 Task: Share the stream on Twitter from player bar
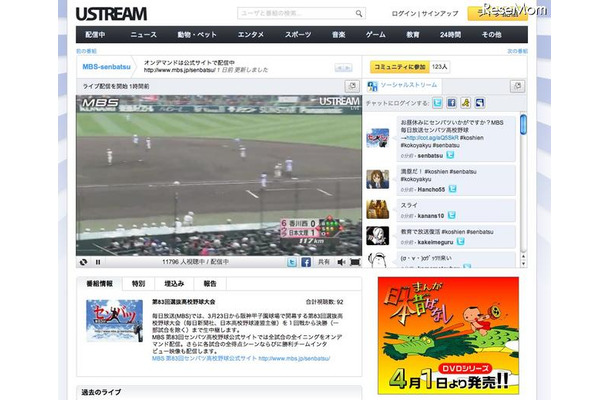point(292,262)
